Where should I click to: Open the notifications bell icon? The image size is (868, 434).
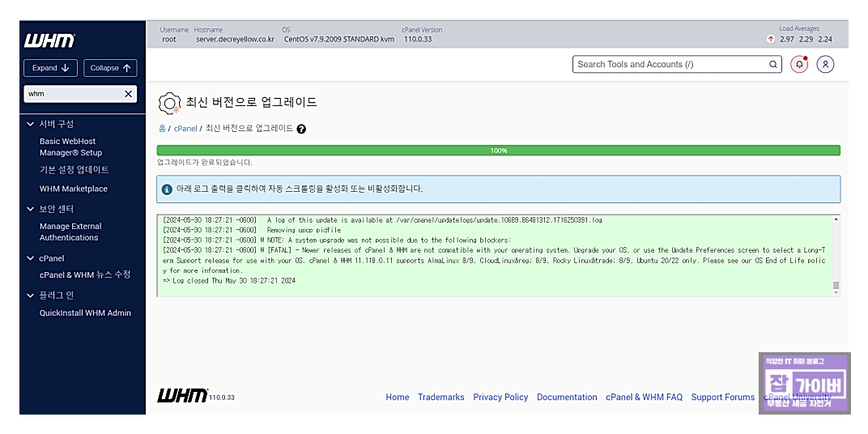click(799, 64)
